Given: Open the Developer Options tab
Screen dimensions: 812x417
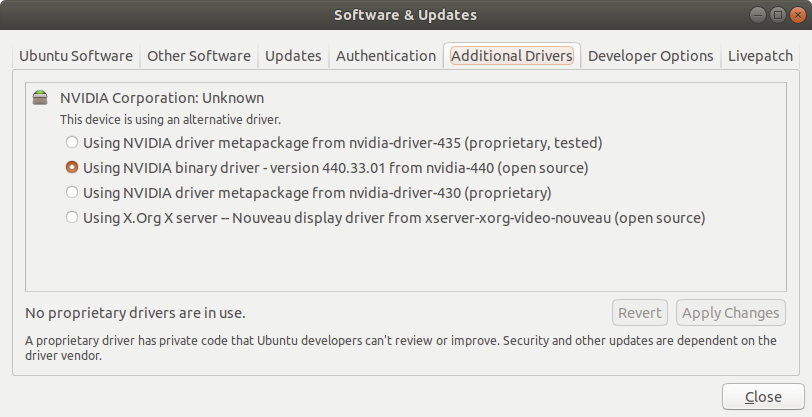Looking at the screenshot, I should tap(650, 56).
